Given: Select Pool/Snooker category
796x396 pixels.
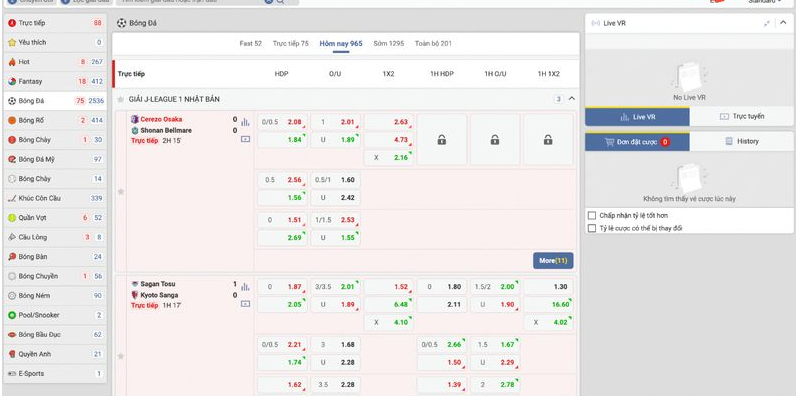Looking at the screenshot, I should (x=55, y=315).
